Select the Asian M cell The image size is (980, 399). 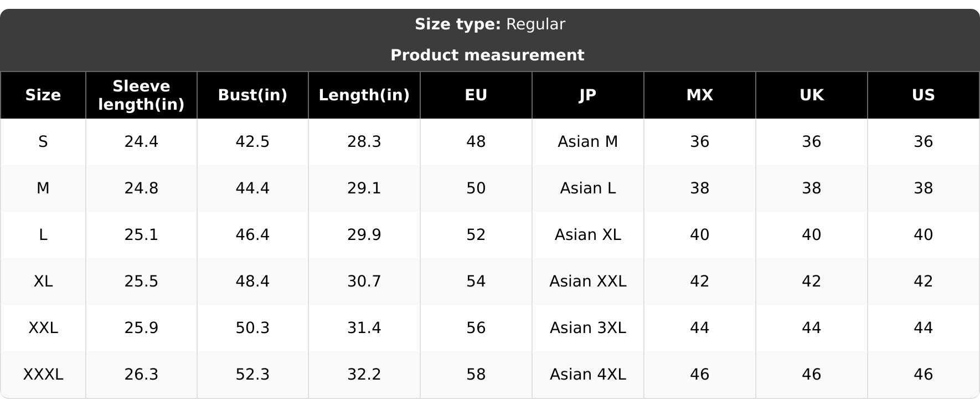tap(588, 142)
